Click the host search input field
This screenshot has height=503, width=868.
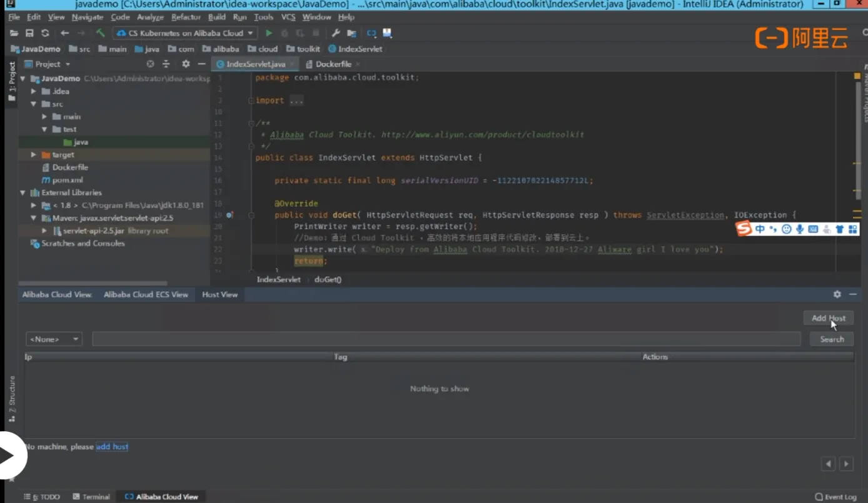tap(447, 339)
